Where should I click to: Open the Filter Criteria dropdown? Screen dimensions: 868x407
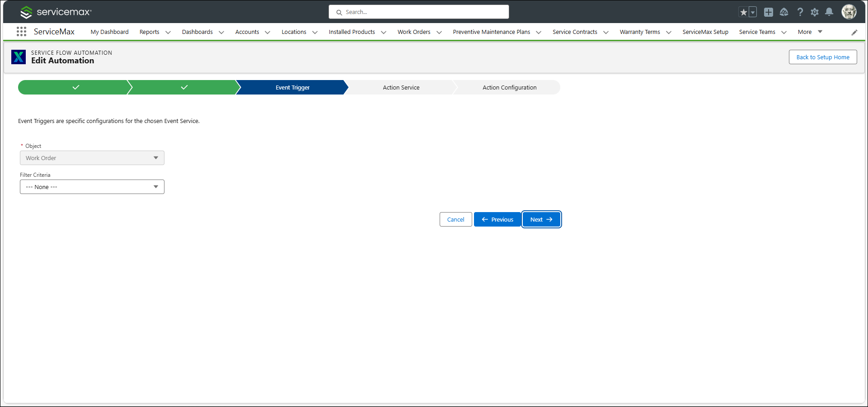[92, 187]
